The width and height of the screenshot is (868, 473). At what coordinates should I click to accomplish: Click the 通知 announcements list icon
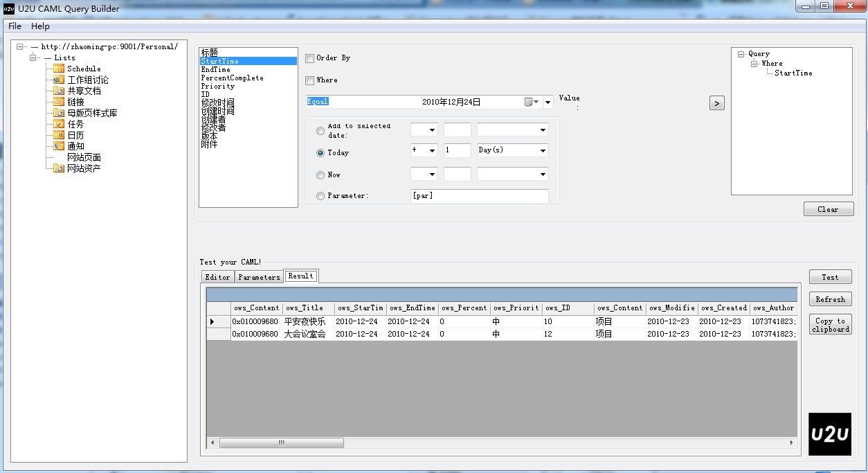[x=59, y=146]
